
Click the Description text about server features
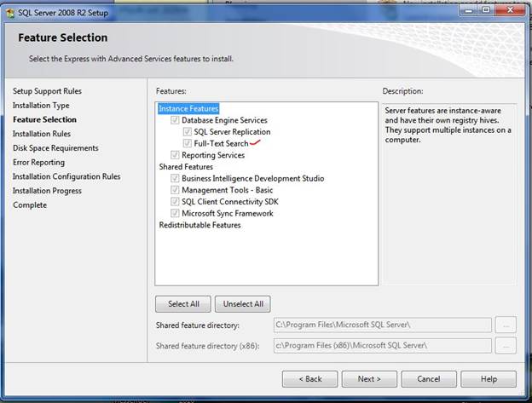click(x=448, y=124)
